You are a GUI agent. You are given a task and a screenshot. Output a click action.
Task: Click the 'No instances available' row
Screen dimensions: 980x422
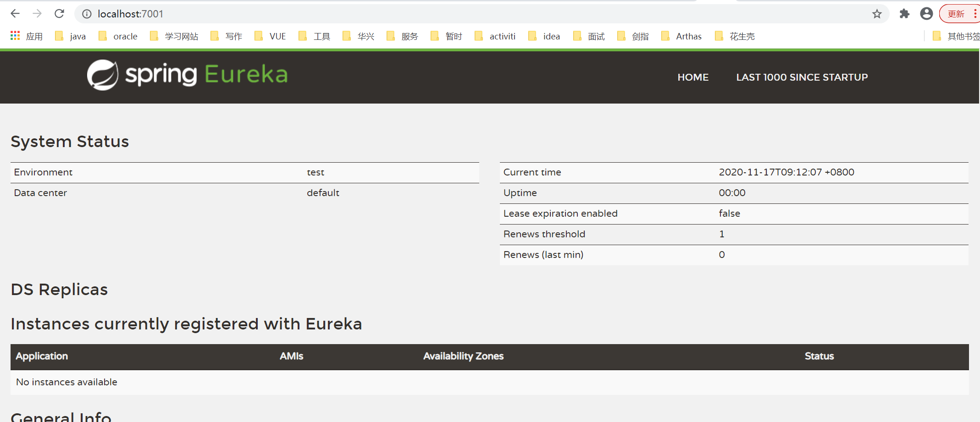tap(489, 382)
